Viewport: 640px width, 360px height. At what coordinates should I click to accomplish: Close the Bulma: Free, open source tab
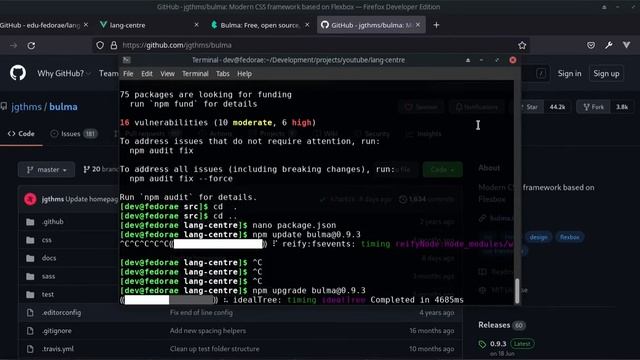[x=307, y=25]
